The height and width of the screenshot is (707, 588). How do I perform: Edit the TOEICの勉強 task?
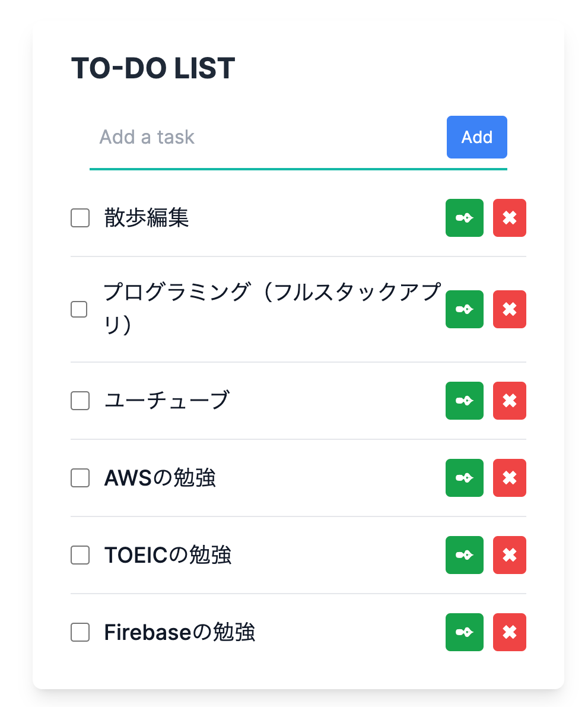(464, 555)
